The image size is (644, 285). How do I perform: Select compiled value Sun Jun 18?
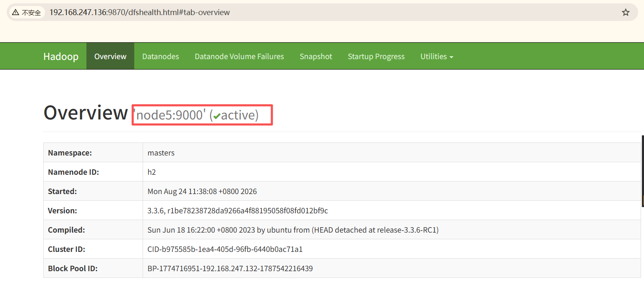coord(293,230)
